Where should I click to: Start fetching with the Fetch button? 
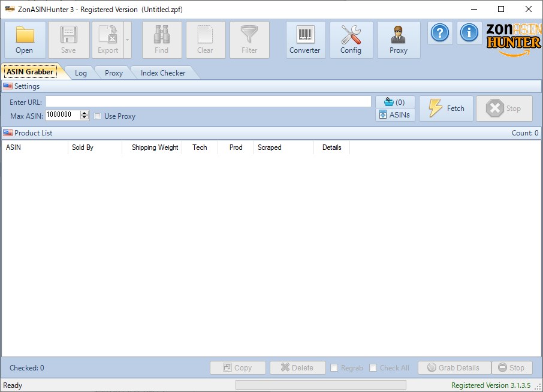446,108
